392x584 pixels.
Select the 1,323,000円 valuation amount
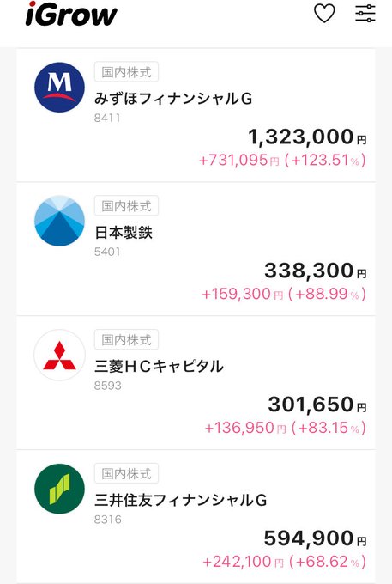(307, 137)
